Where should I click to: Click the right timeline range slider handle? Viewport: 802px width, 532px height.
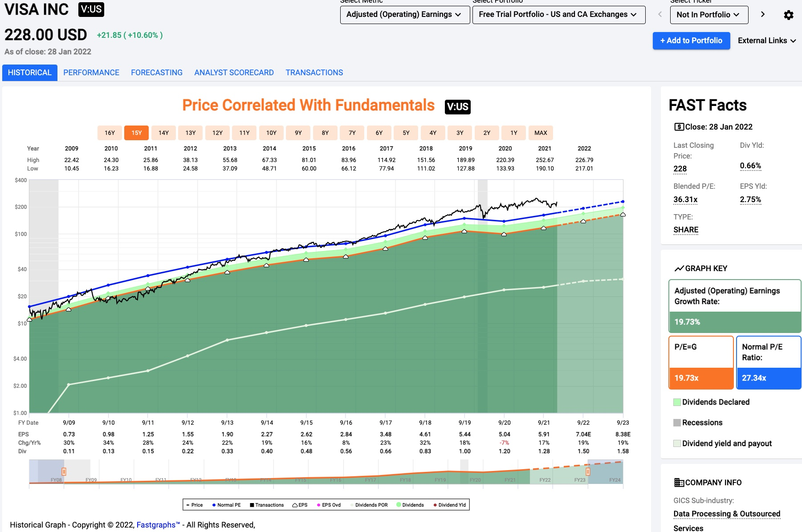tap(588, 471)
